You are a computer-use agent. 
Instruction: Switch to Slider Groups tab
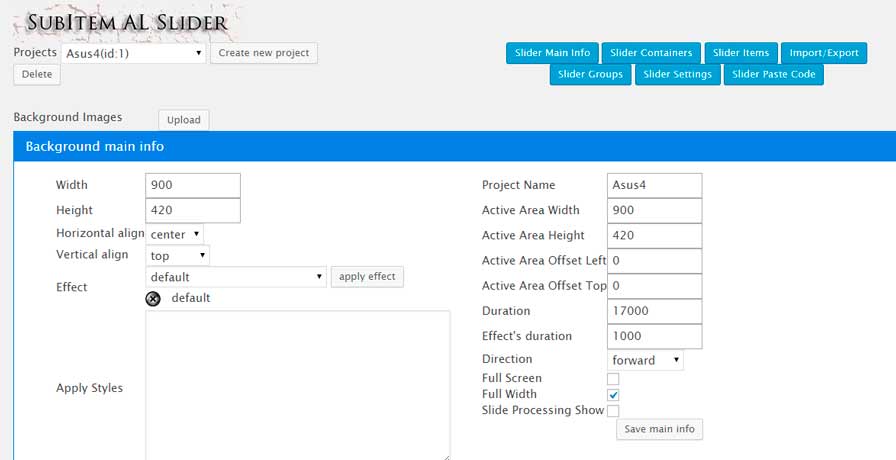(x=590, y=74)
